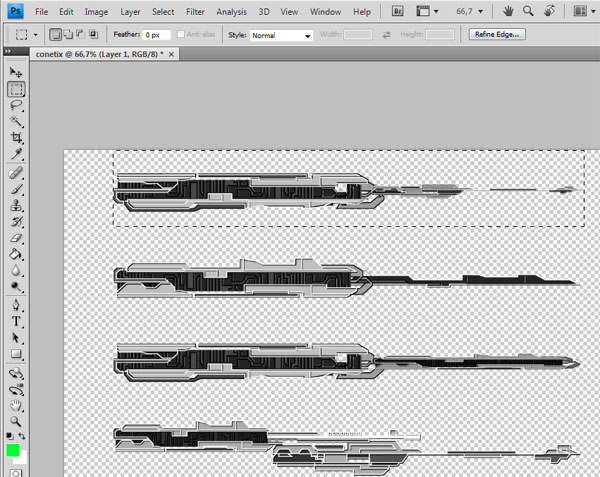Screen dimensions: 600x477
Task: Open the Filter menu
Action: [195, 12]
